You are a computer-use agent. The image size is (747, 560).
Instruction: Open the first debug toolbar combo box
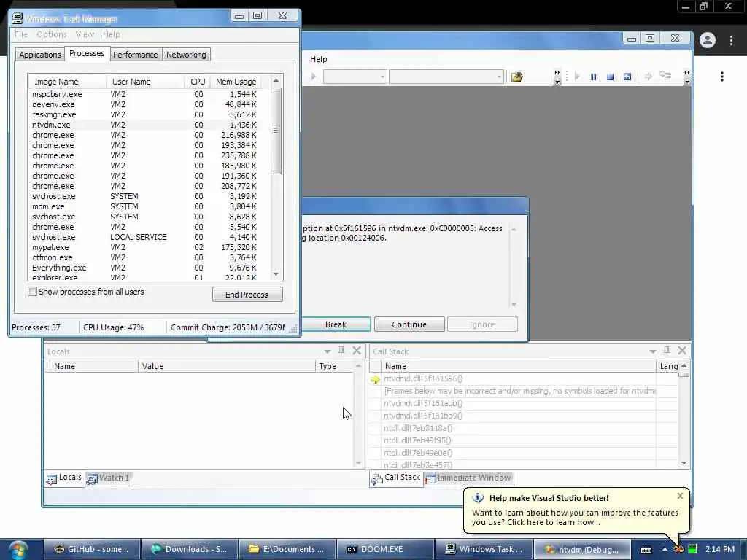click(x=355, y=77)
